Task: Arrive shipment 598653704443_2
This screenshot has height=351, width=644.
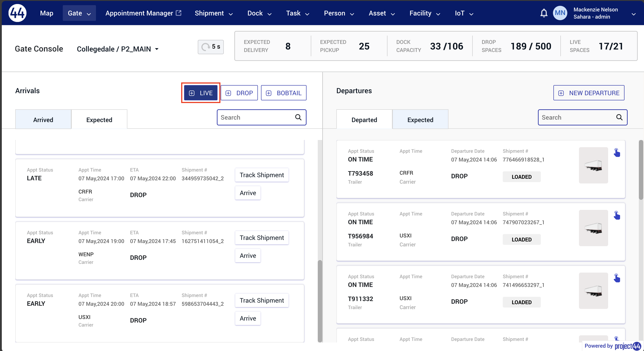Action: click(x=248, y=318)
